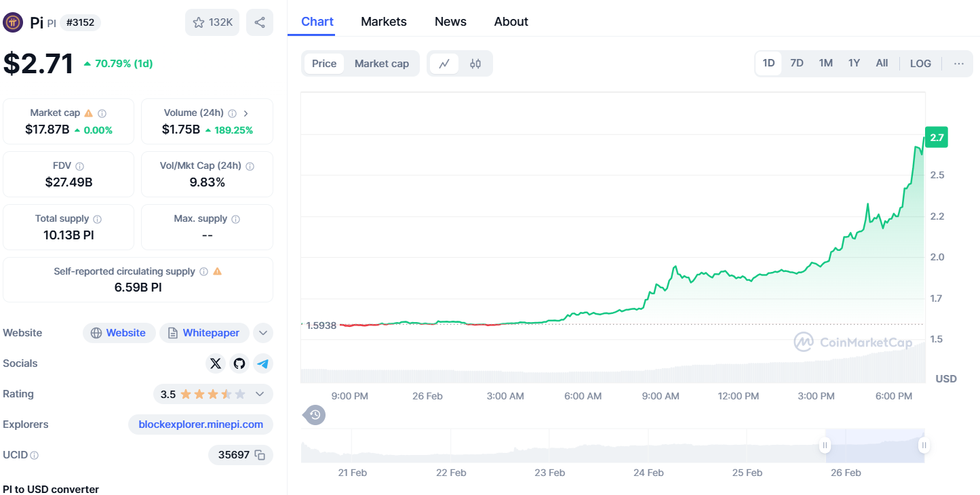Select the 1D time range
Screen dimensions: 980x495
pyautogui.click(x=768, y=64)
